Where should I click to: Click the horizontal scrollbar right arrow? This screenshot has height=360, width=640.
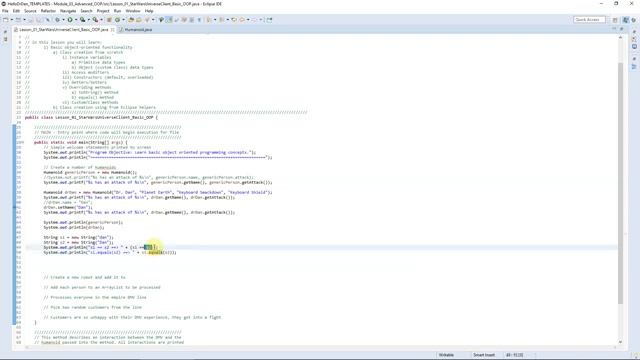[615, 347]
